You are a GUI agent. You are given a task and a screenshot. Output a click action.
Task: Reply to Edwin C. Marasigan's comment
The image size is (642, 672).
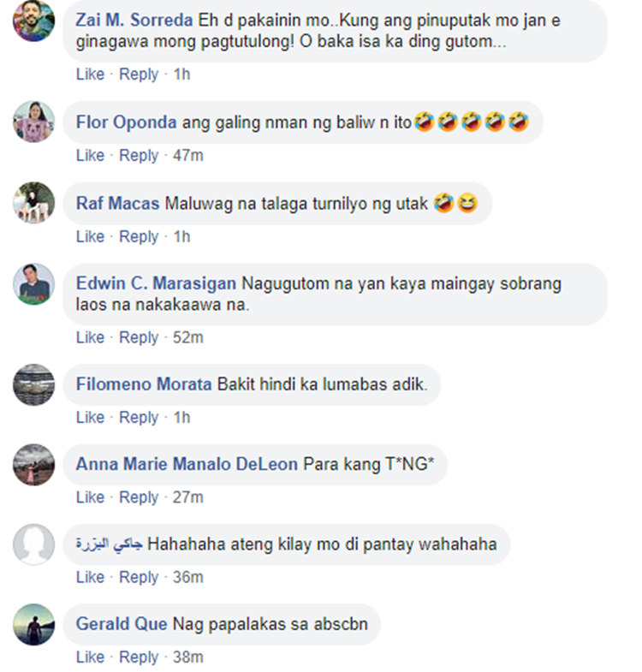[139, 337]
